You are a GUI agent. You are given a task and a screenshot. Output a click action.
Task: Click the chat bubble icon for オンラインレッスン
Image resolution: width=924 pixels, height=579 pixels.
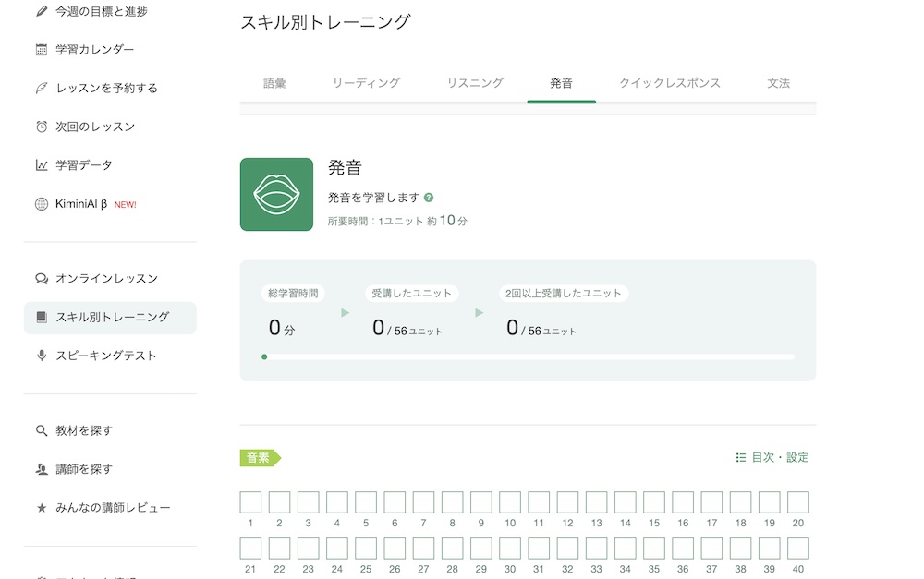(42, 279)
